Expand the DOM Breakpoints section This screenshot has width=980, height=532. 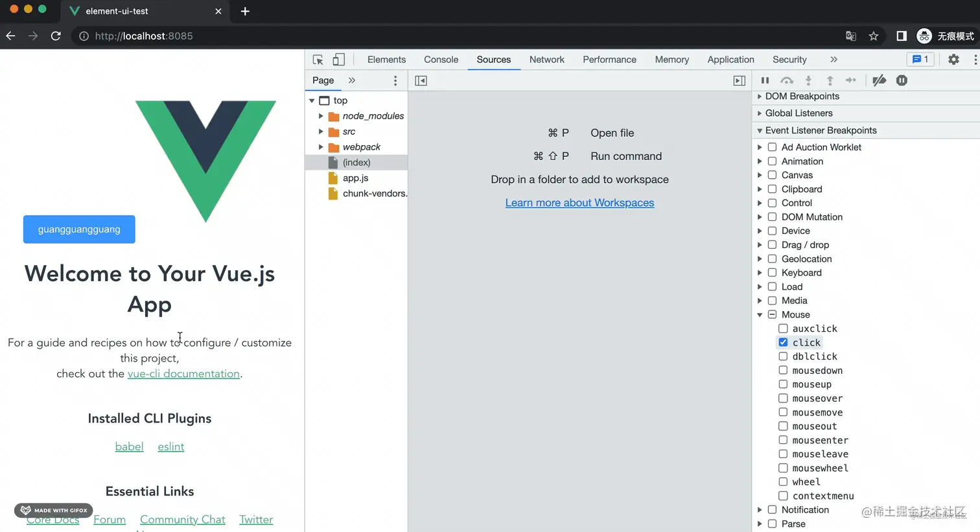coord(802,96)
